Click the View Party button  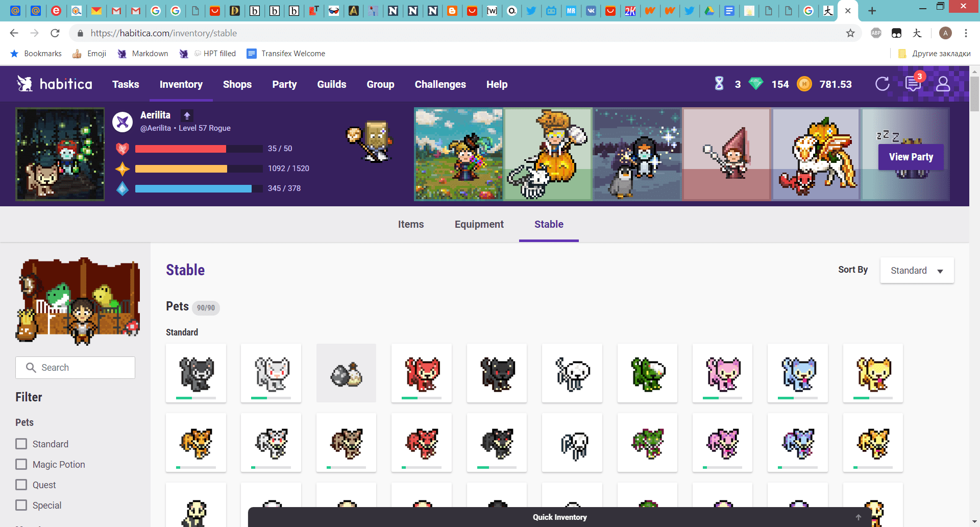pos(911,157)
